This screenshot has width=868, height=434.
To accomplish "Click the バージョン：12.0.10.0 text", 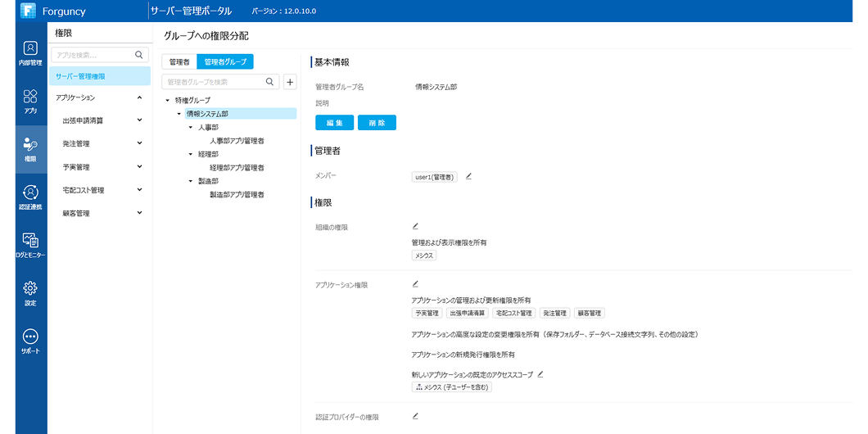I will point(283,11).
